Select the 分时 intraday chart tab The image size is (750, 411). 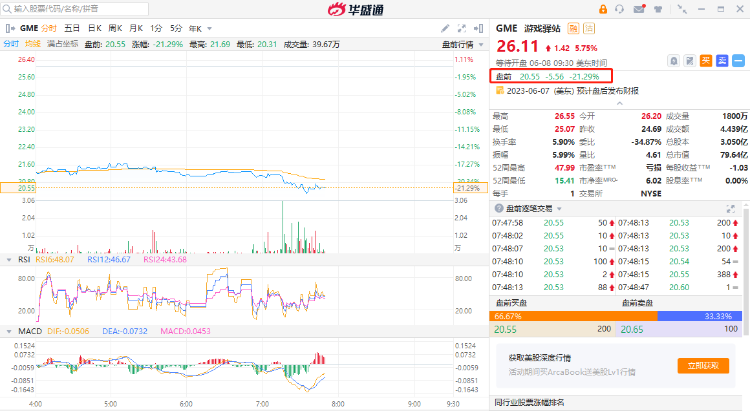click(x=49, y=28)
